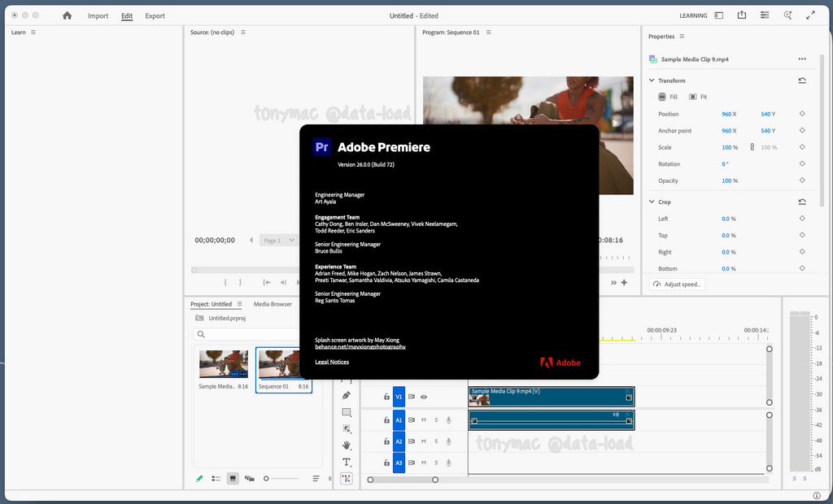Mute the A1 audio track
Screen dimensions: 833x504
[x=424, y=420]
